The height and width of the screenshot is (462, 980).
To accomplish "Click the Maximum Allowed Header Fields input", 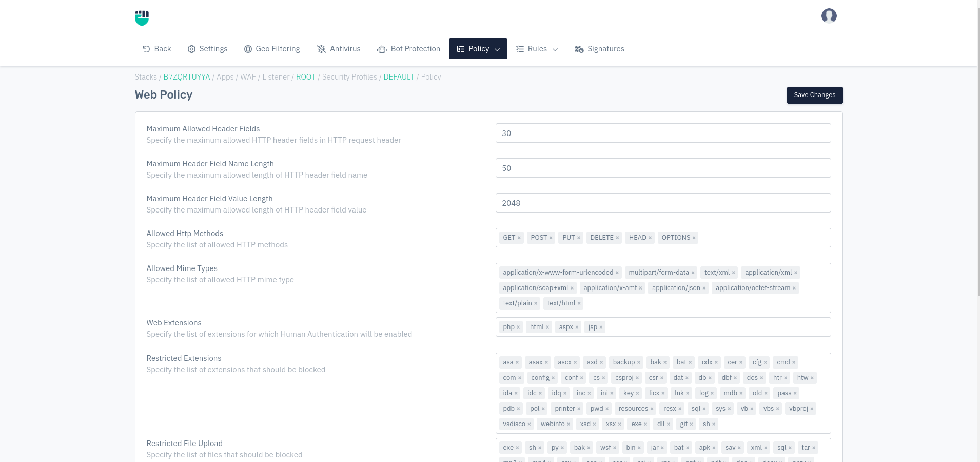I will pos(663,133).
